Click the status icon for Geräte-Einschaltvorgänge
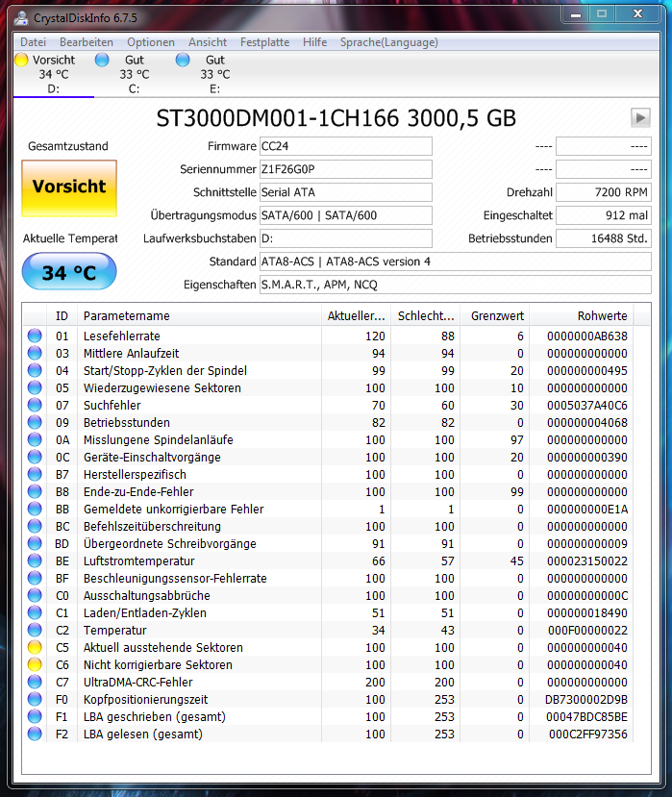This screenshot has width=672, height=797. (x=35, y=457)
